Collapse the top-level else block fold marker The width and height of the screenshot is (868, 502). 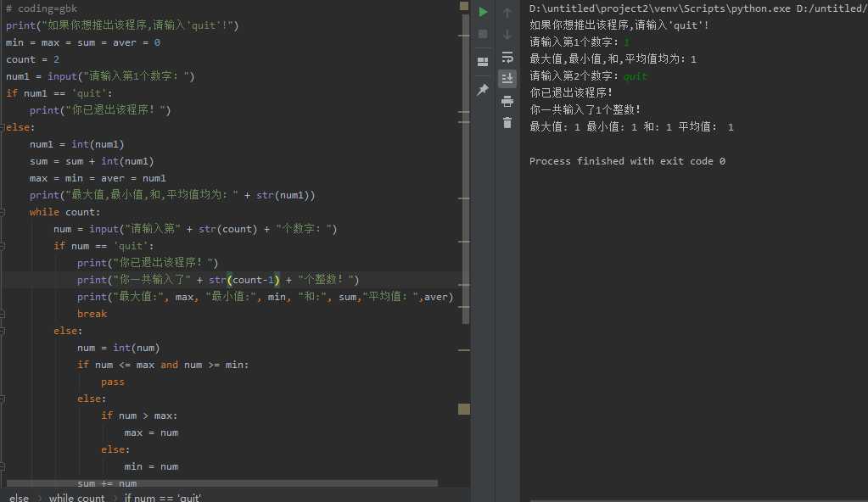3,127
